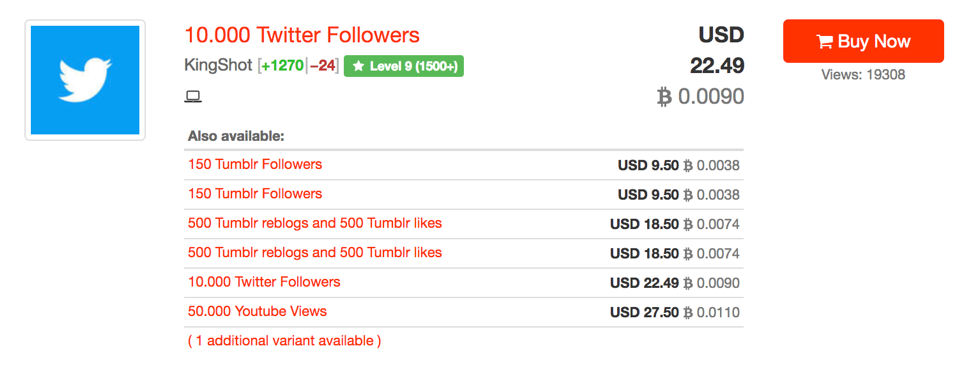Screen dimensions: 975x375
Task: Click the star icon in the Level badge
Action: click(358, 66)
